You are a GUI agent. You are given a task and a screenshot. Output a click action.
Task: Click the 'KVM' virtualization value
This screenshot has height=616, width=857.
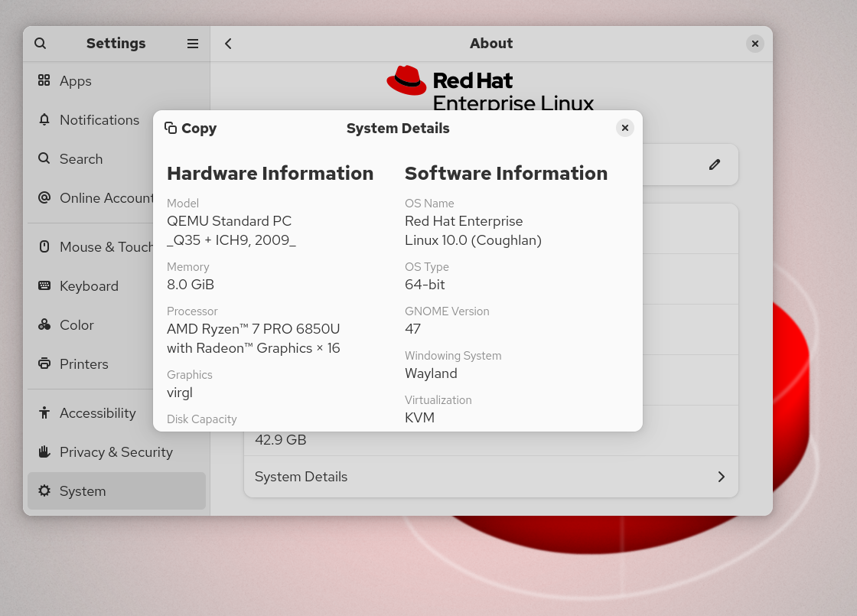point(419,418)
